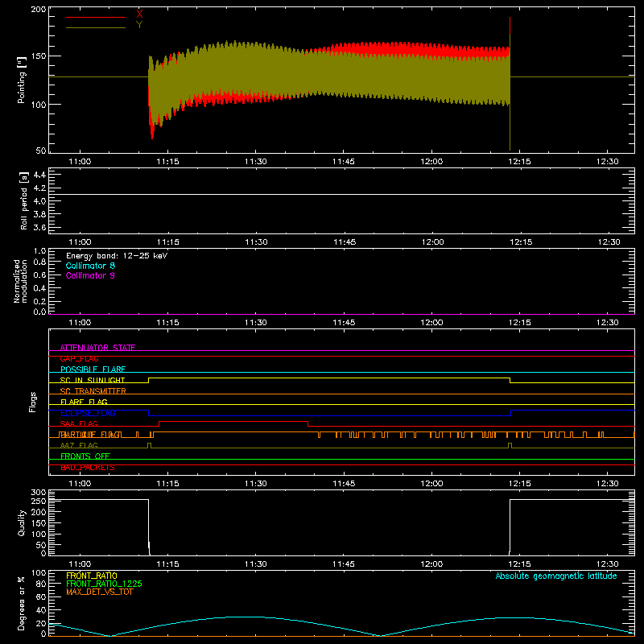Click the FLARE_FLAG label
Image resolution: width=644 pixels, height=644 pixels.
[84, 402]
